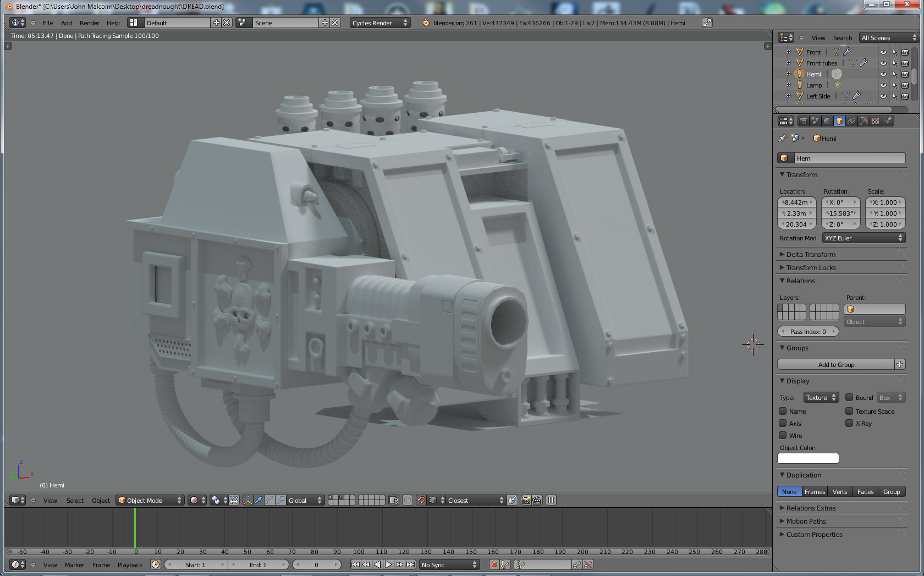Enable the Texture Space checkbox

pos(849,411)
